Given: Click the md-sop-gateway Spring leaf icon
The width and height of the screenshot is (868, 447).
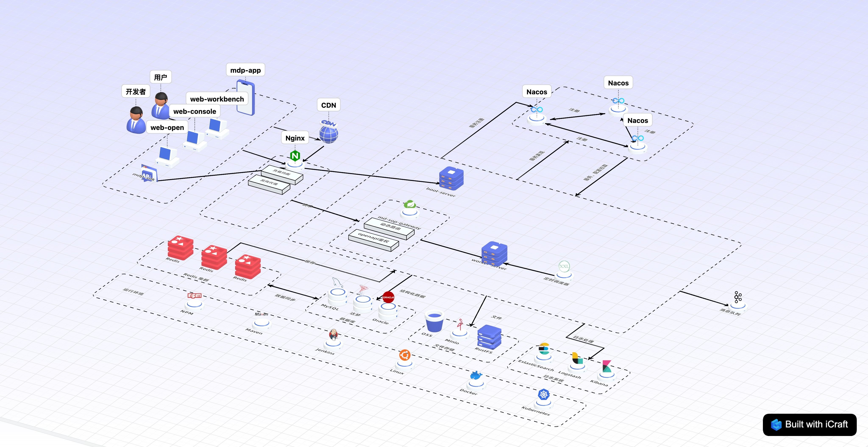Looking at the screenshot, I should (409, 205).
